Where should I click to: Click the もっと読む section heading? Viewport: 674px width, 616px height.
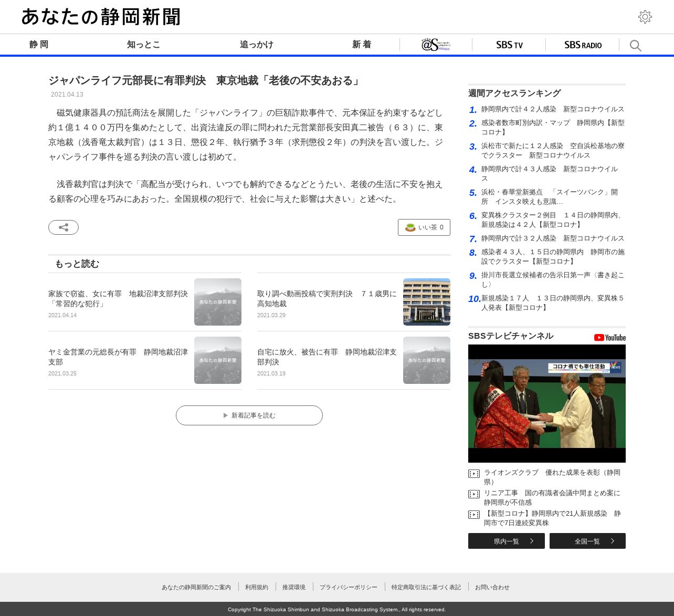(77, 264)
